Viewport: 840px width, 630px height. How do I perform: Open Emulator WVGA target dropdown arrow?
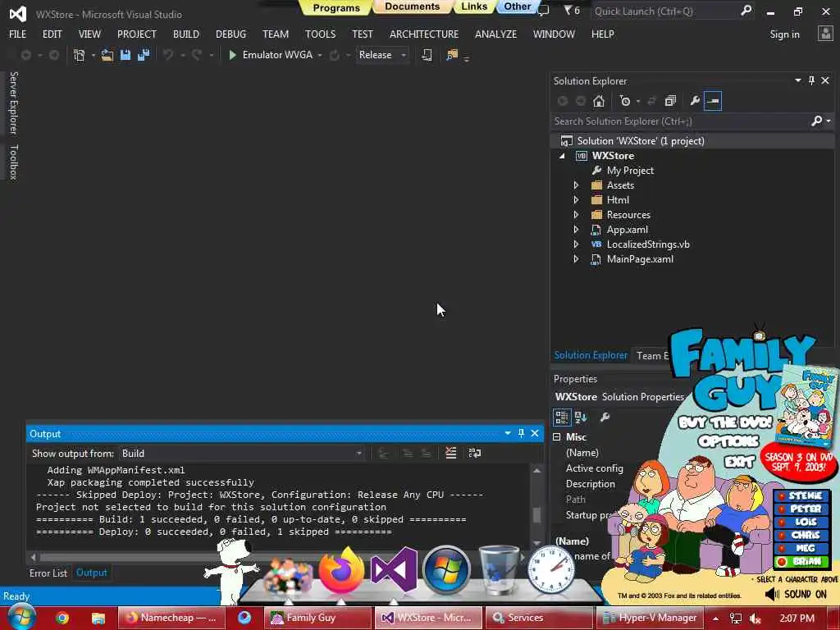[320, 55]
